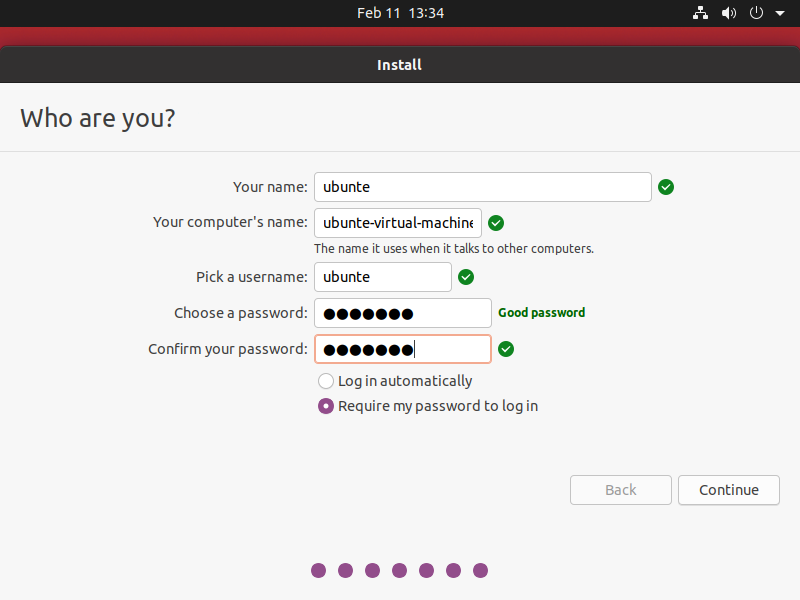Click the 'Pick a username:' label
This screenshot has width=800, height=600.
pos(252,277)
